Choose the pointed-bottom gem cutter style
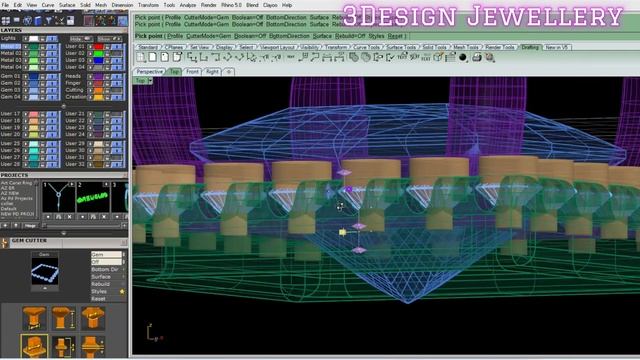This screenshot has height=360, width=640. coord(93,318)
